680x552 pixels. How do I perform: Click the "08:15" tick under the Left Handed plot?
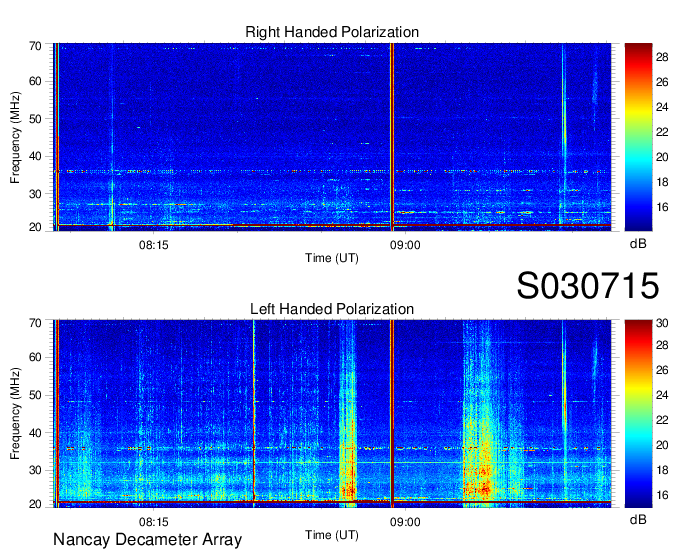[154, 522]
